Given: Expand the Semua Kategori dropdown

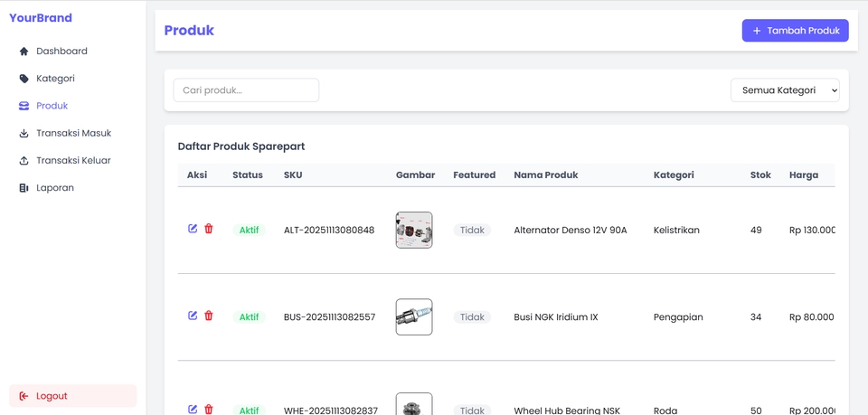Looking at the screenshot, I should pyautogui.click(x=784, y=90).
